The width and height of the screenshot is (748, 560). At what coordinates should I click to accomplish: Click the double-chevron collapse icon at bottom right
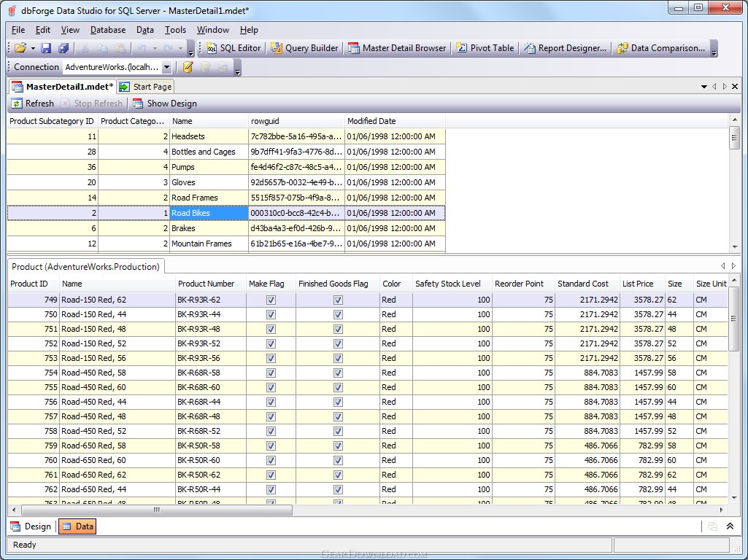point(730,526)
